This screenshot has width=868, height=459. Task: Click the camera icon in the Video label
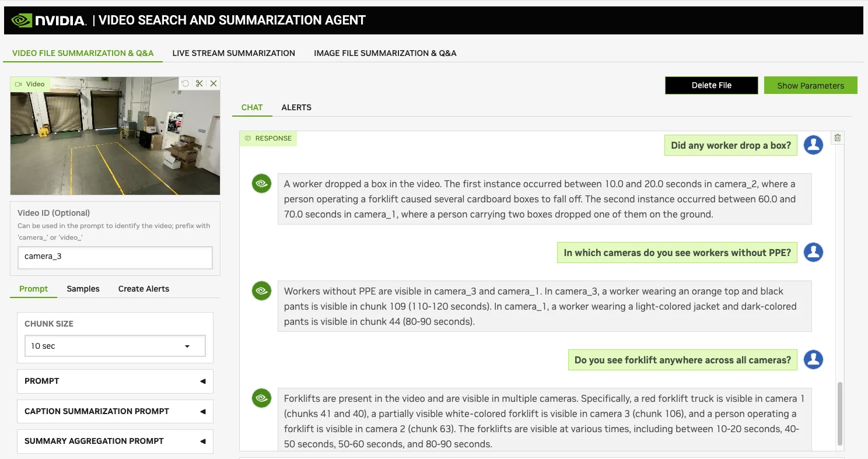pyautogui.click(x=18, y=84)
